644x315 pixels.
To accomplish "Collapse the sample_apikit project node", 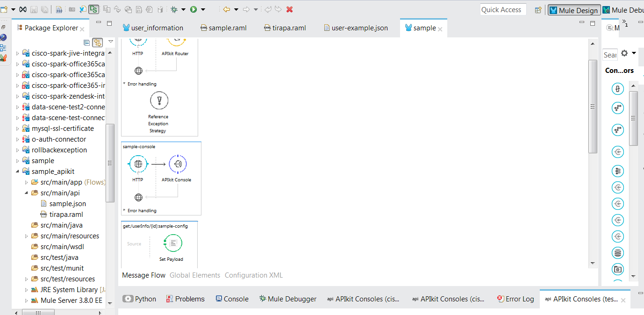I will (x=18, y=172).
